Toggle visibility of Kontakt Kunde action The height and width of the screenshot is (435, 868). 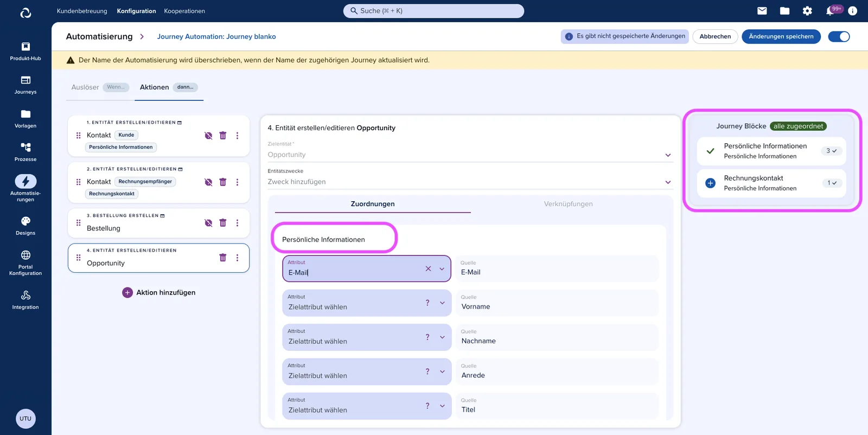208,136
